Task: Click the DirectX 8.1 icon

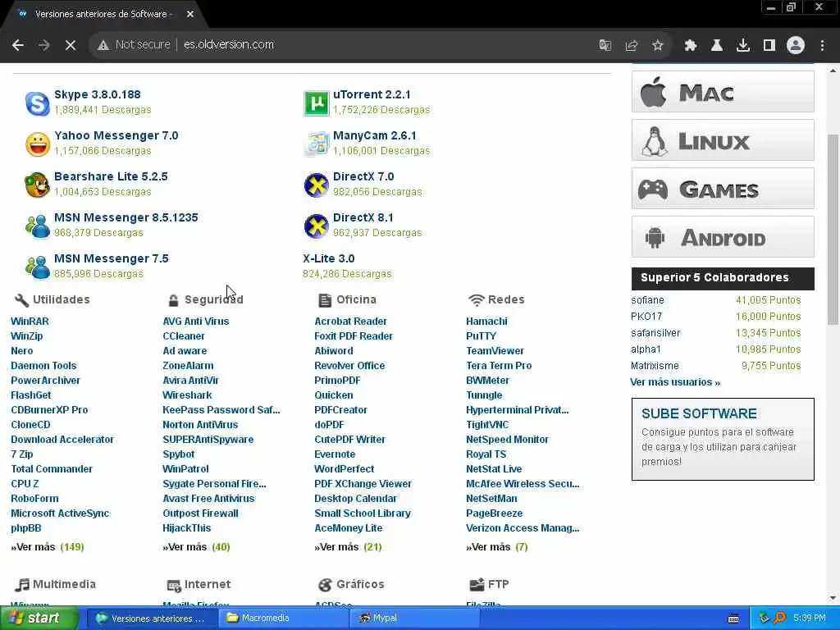Action: point(316,226)
